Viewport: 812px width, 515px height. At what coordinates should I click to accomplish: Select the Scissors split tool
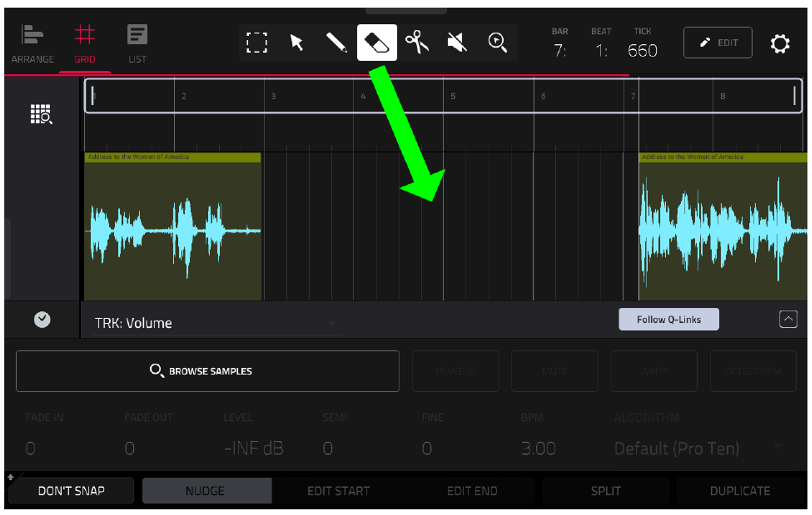(x=417, y=42)
